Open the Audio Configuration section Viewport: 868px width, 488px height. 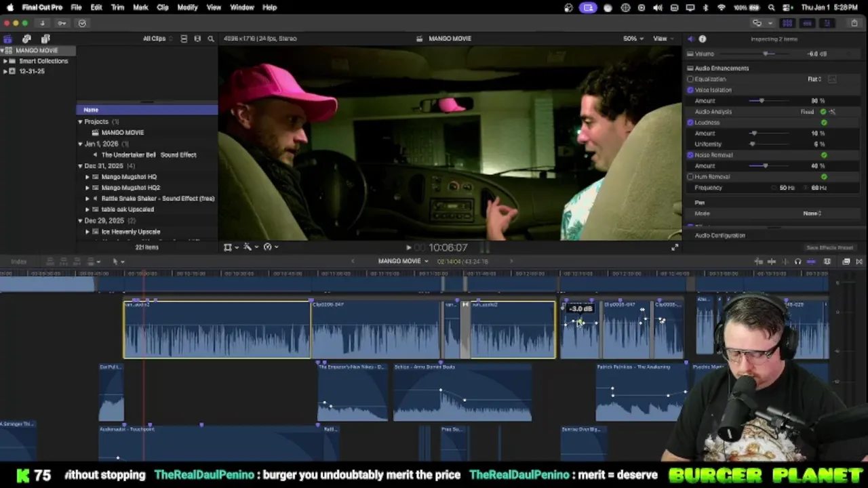720,236
